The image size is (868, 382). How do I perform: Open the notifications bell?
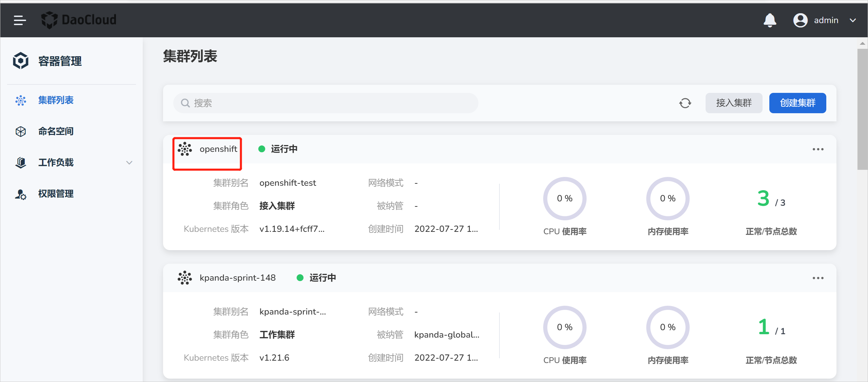770,20
